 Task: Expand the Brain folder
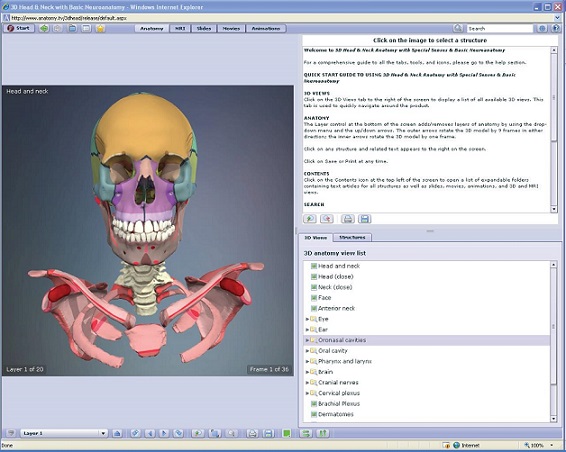point(307,372)
